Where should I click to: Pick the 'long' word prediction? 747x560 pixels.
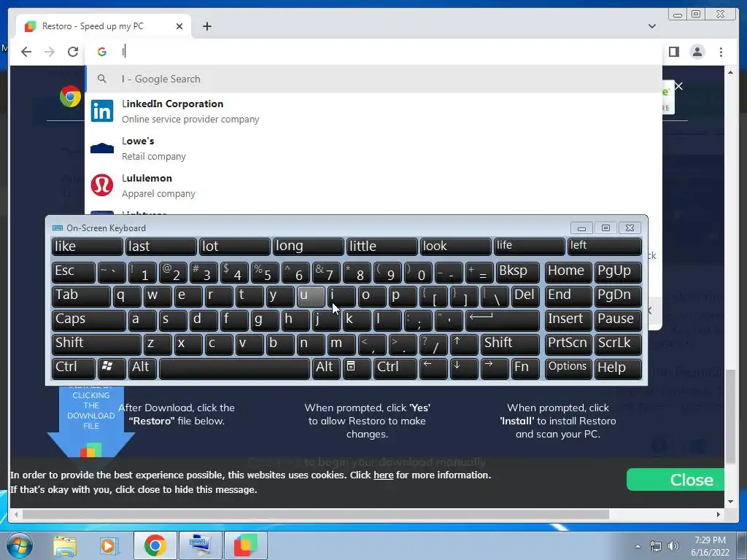click(309, 246)
